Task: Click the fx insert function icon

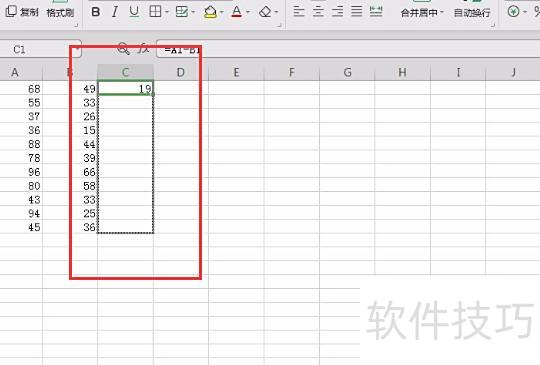Action: point(143,49)
